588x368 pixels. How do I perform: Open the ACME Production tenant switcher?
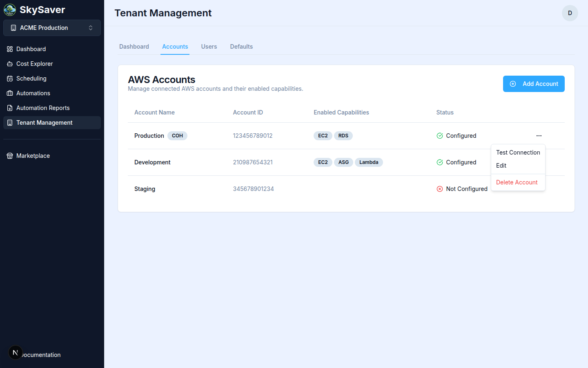point(52,28)
